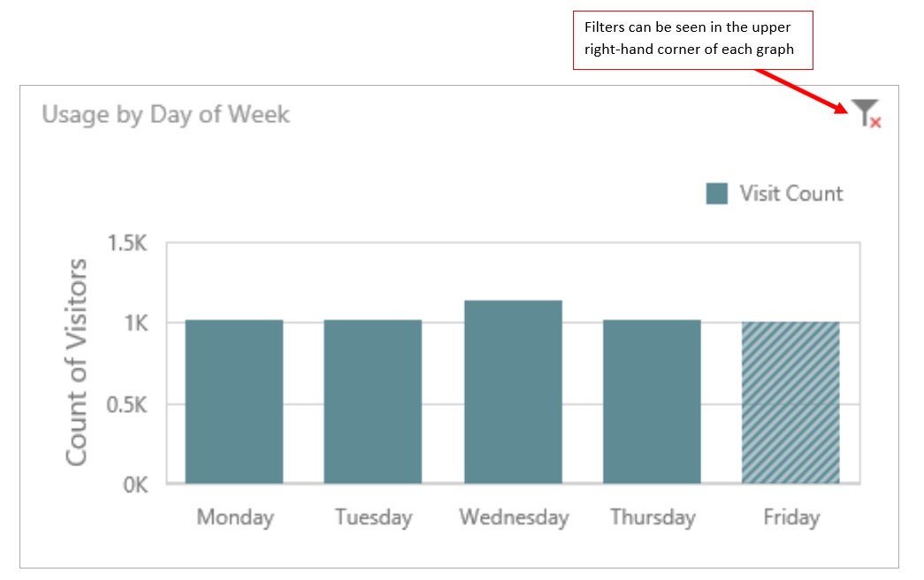
Task: Click the Wednesday bar in chart
Action: pyautogui.click(x=513, y=392)
